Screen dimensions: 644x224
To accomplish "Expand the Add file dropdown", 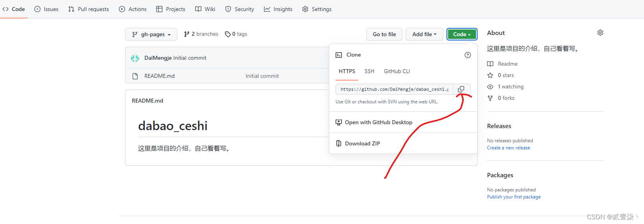I will [x=424, y=34].
